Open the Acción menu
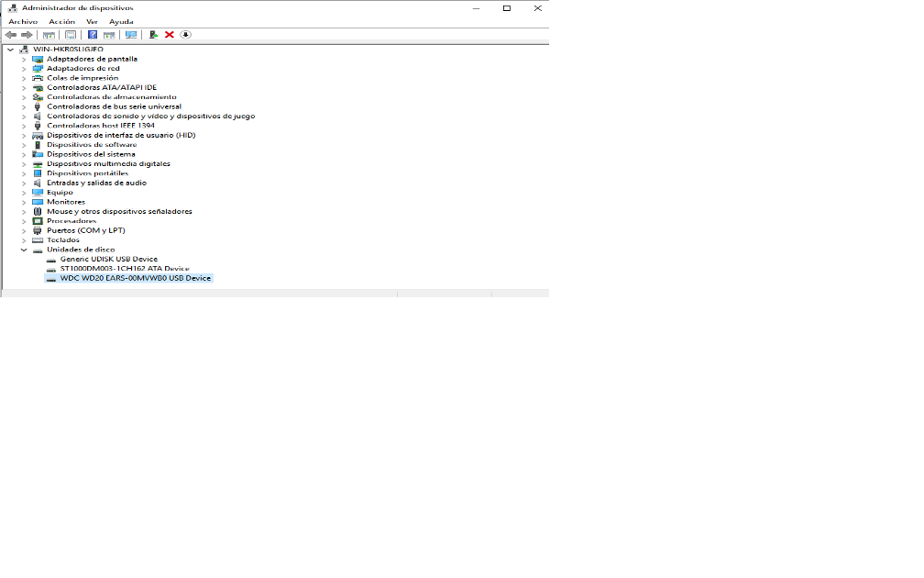The width and height of the screenshot is (924, 578). (62, 22)
